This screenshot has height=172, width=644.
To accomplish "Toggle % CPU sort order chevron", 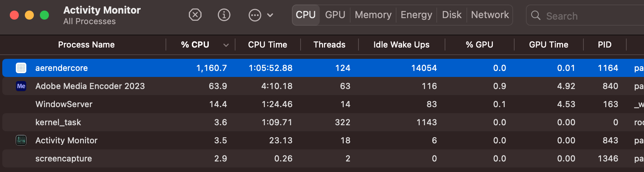I will (226, 45).
